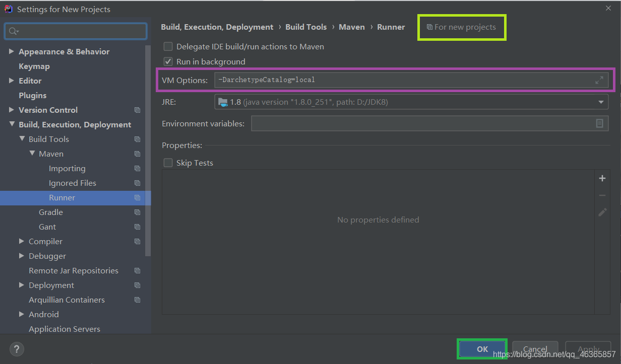Screen dimensions: 621x364
Task: Collapse the Build Tools tree node
Action: pyautogui.click(x=22, y=139)
